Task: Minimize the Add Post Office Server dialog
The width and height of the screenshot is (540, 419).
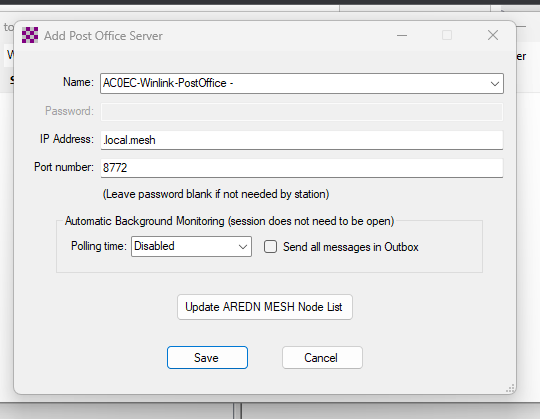Action: click(402, 35)
